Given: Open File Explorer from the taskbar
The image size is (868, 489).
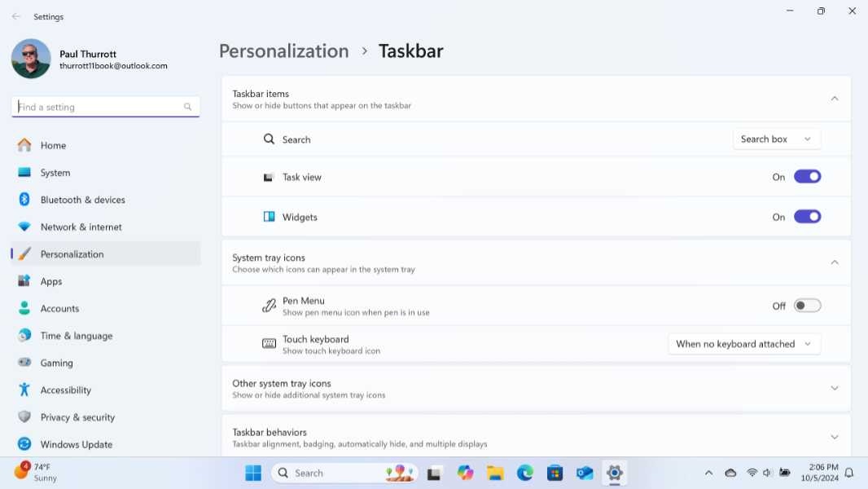Looking at the screenshot, I should point(495,473).
